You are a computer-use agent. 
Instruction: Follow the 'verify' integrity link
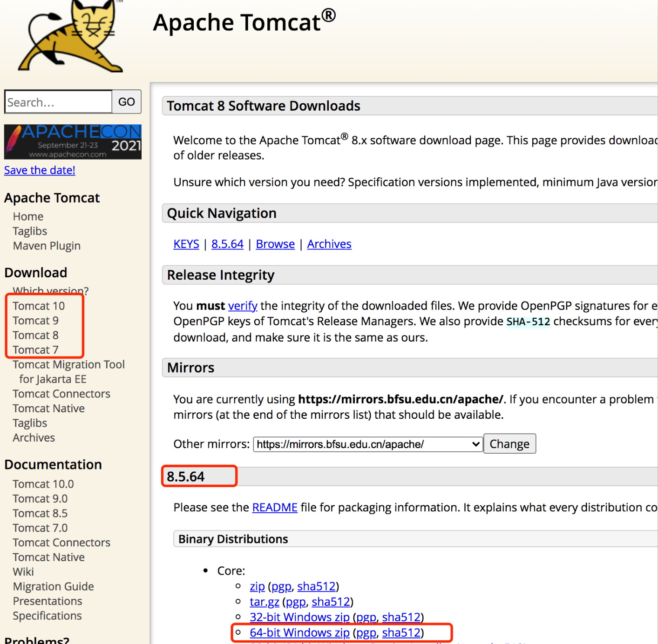tap(243, 306)
